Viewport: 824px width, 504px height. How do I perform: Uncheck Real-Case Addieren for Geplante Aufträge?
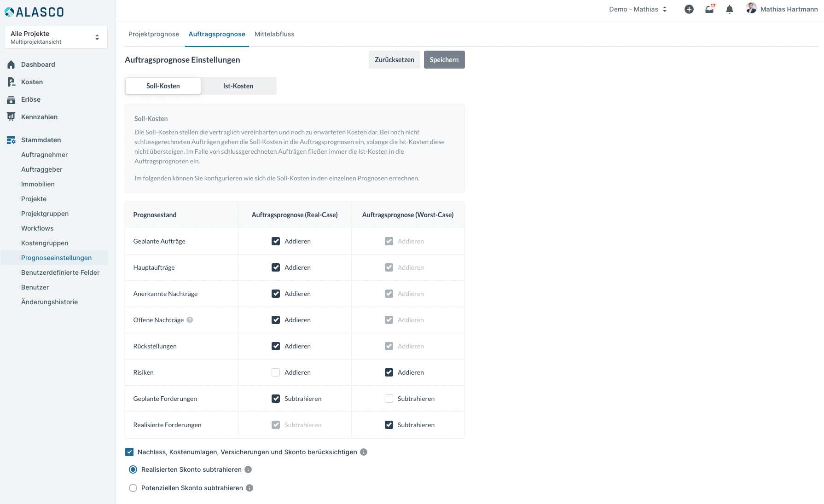point(276,241)
